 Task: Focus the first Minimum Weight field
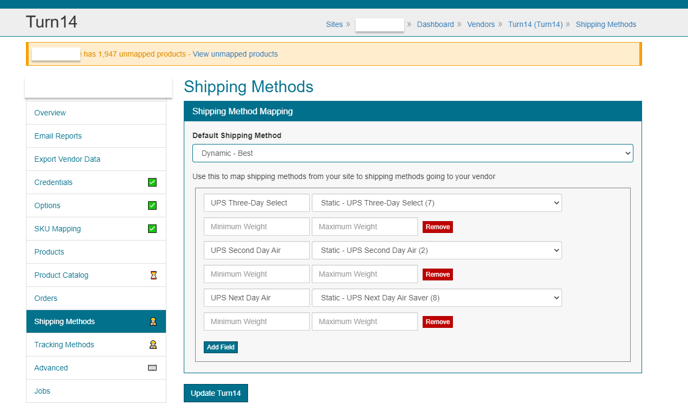[256, 227]
